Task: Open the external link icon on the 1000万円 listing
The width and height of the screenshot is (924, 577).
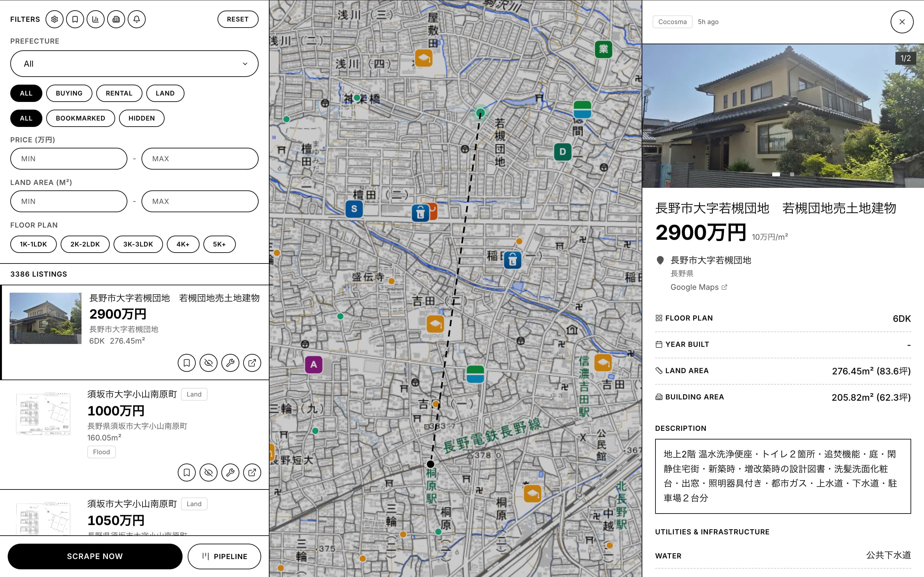Action: (x=252, y=472)
